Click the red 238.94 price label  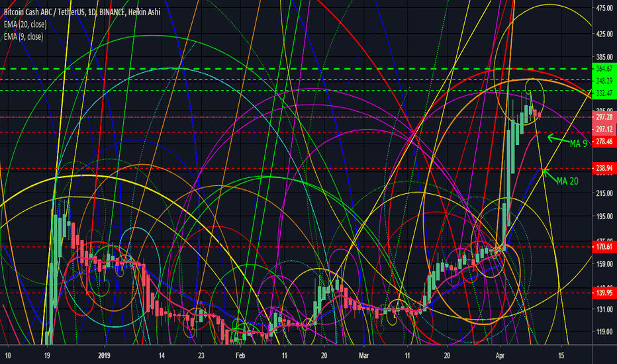[x=604, y=168]
